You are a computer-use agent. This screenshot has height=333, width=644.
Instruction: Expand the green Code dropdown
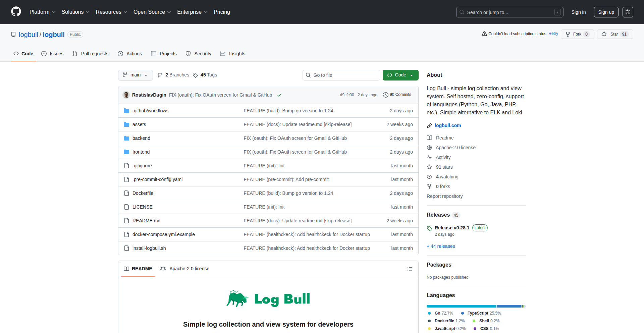[x=400, y=75]
